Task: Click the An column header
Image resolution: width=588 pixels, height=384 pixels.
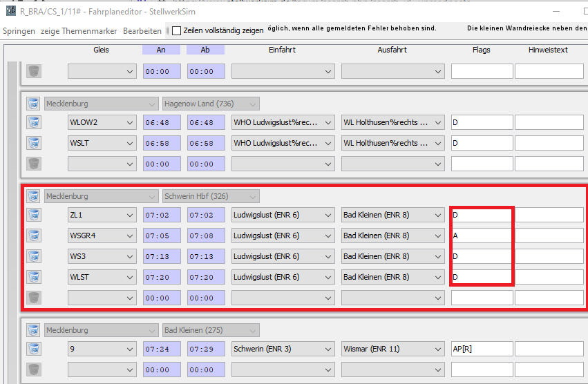Action: [161, 50]
